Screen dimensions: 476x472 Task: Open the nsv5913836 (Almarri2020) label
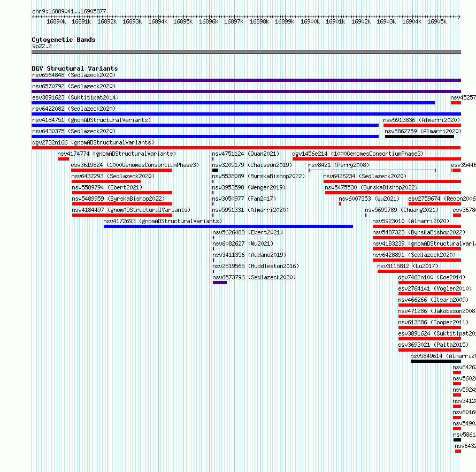click(421, 120)
